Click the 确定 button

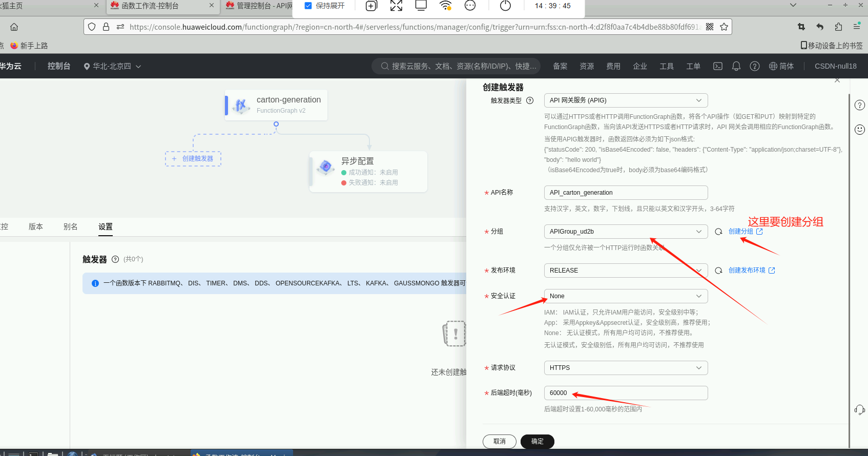point(538,442)
